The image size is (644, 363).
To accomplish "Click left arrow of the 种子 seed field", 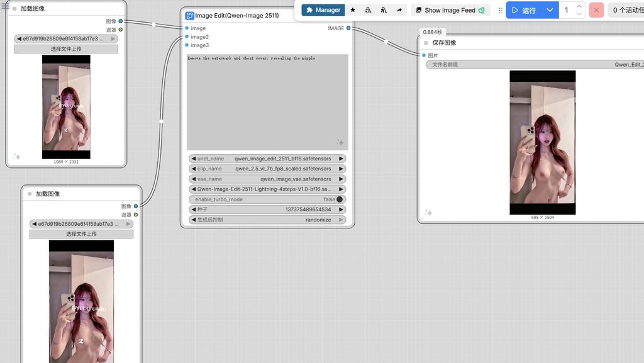I will pyautogui.click(x=194, y=209).
